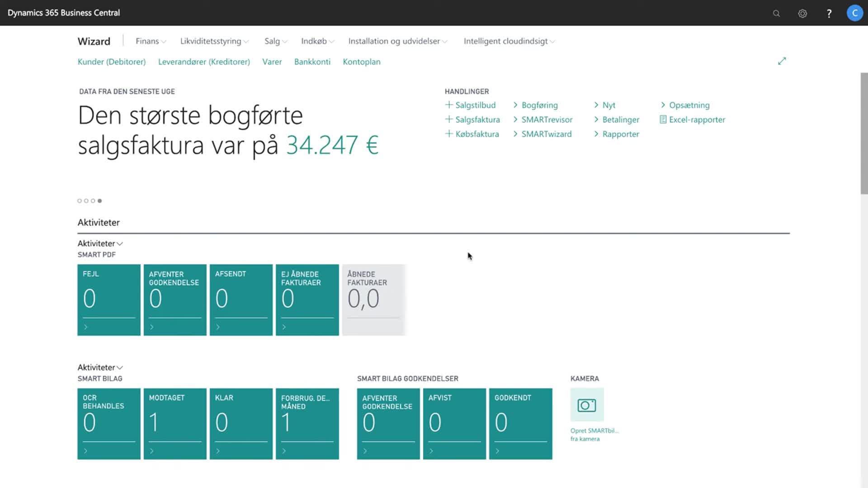Viewport: 868px width, 488px height.
Task: Click arrow on Ej åbnede fakturaer tile
Action: tap(284, 327)
